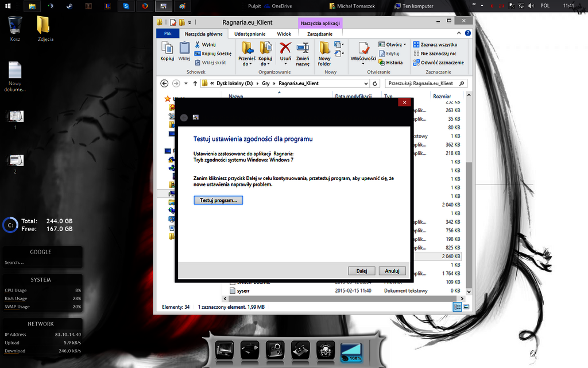The height and width of the screenshot is (368, 588).
Task: Click Odwróć zaznaczenie
Action: pyautogui.click(x=438, y=62)
